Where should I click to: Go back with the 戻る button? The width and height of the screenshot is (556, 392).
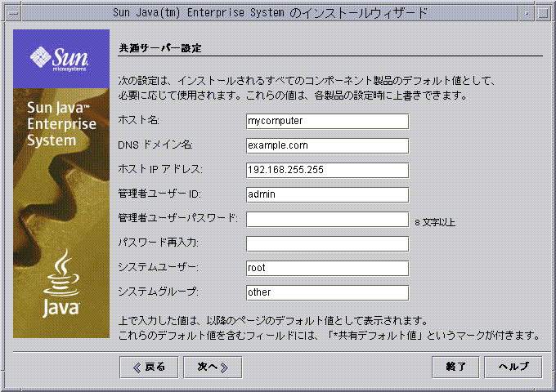(x=149, y=367)
